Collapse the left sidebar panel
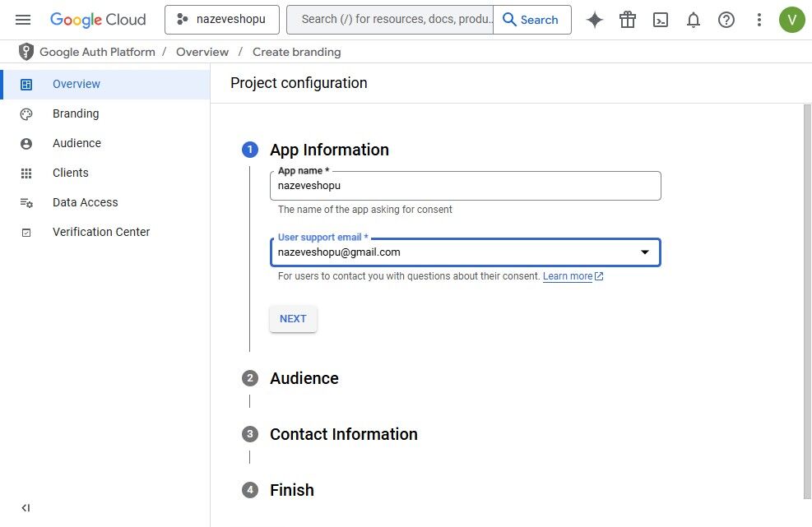This screenshot has width=812, height=527. point(26,508)
